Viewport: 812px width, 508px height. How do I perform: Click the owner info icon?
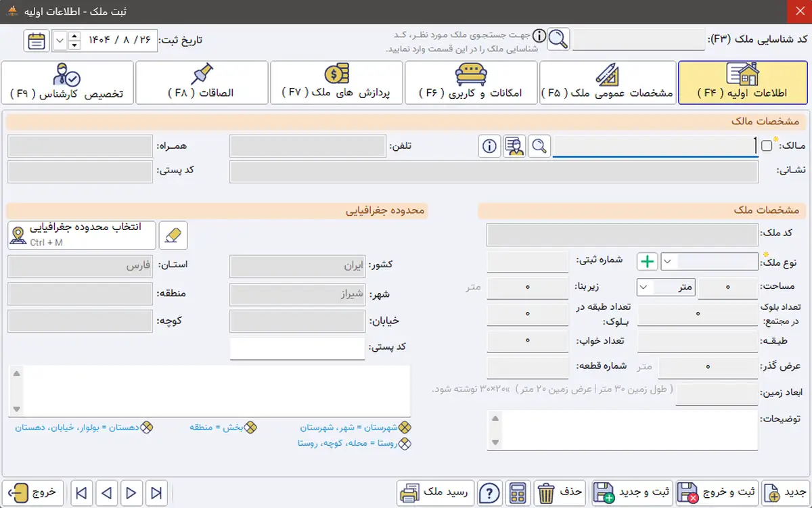point(490,146)
